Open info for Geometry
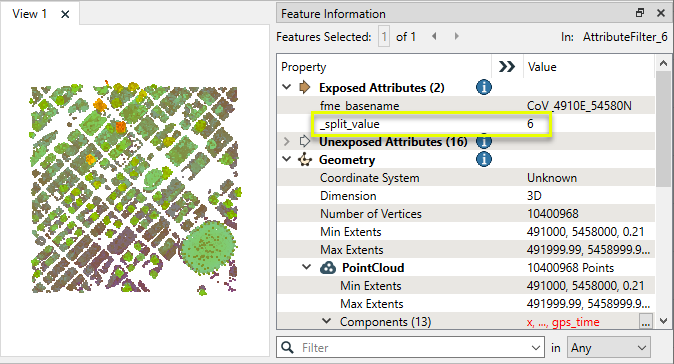The image size is (674, 364). (484, 159)
